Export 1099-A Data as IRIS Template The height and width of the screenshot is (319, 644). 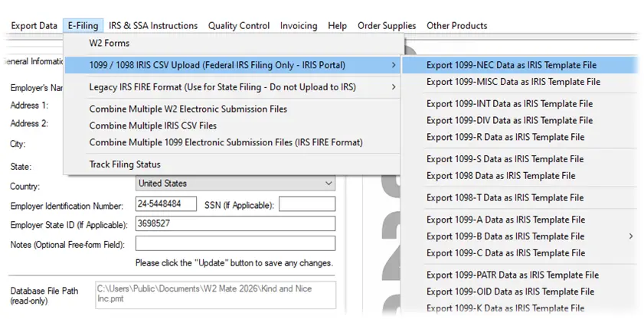pos(520,220)
